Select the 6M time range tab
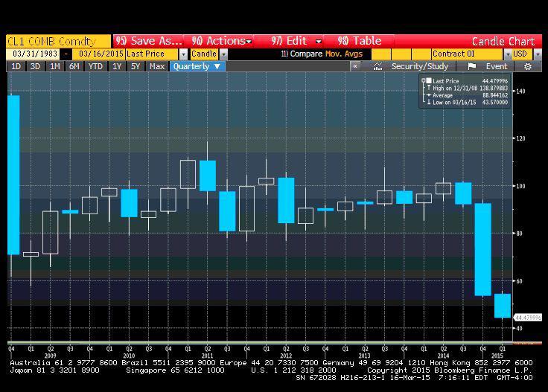 pyautogui.click(x=74, y=66)
